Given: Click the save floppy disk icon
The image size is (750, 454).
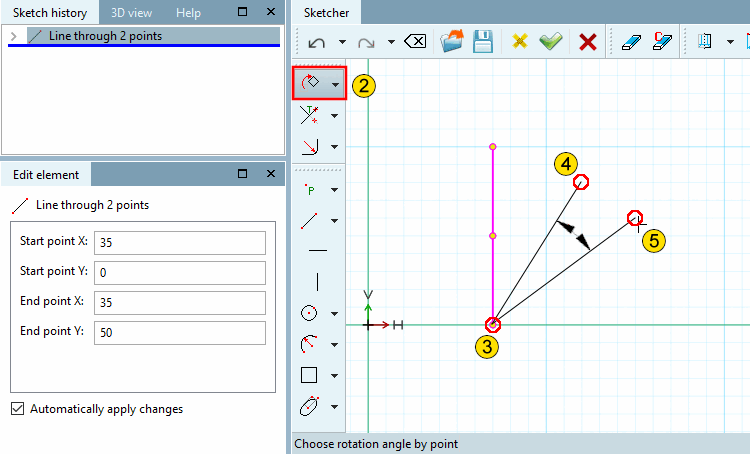Looking at the screenshot, I should (x=483, y=42).
